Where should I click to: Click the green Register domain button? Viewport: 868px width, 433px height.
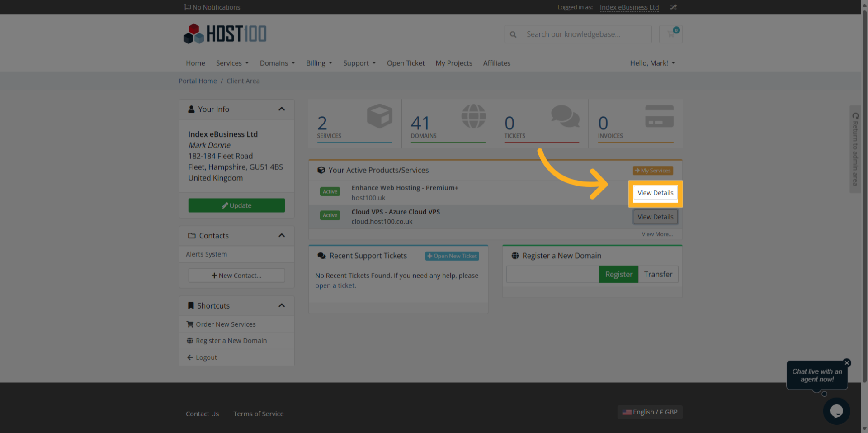point(618,274)
